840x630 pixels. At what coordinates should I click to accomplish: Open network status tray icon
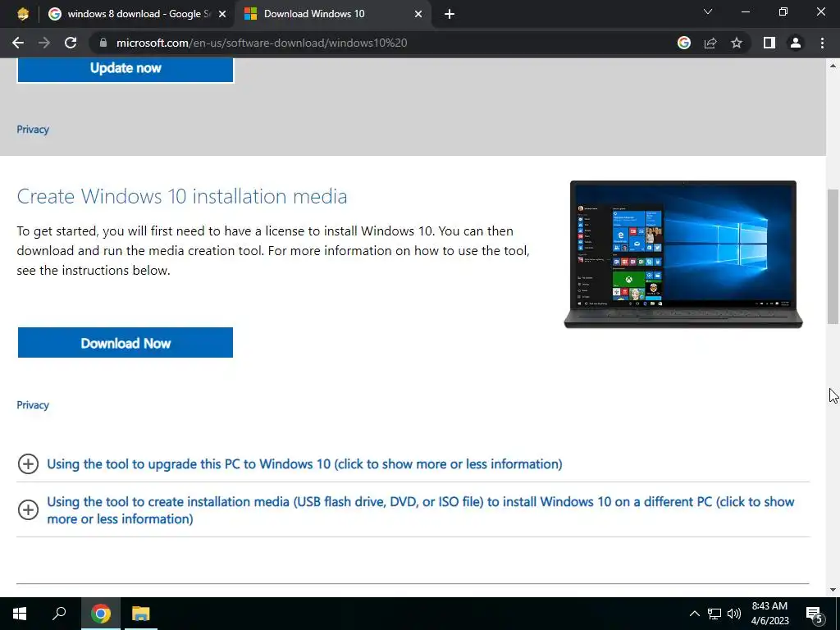coord(714,614)
